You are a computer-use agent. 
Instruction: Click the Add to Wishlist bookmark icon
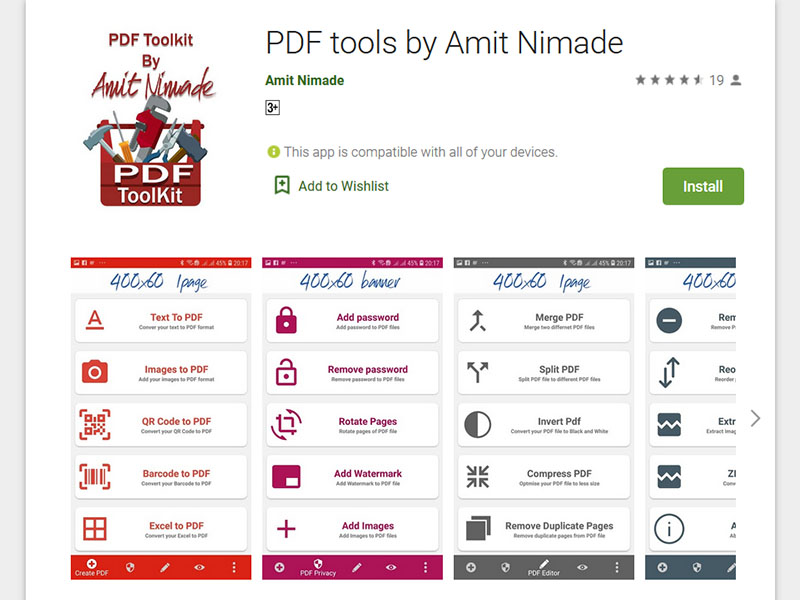(x=282, y=185)
